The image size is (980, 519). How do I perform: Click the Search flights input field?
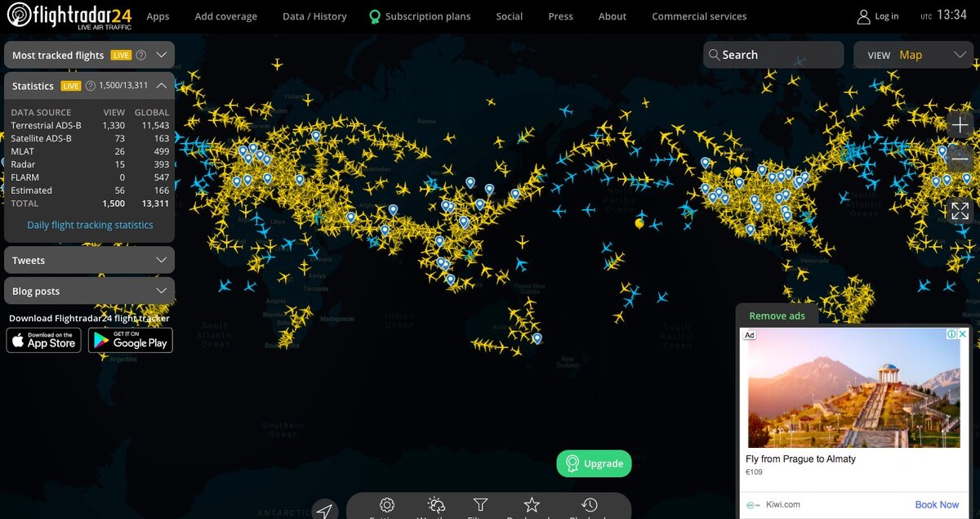click(773, 55)
